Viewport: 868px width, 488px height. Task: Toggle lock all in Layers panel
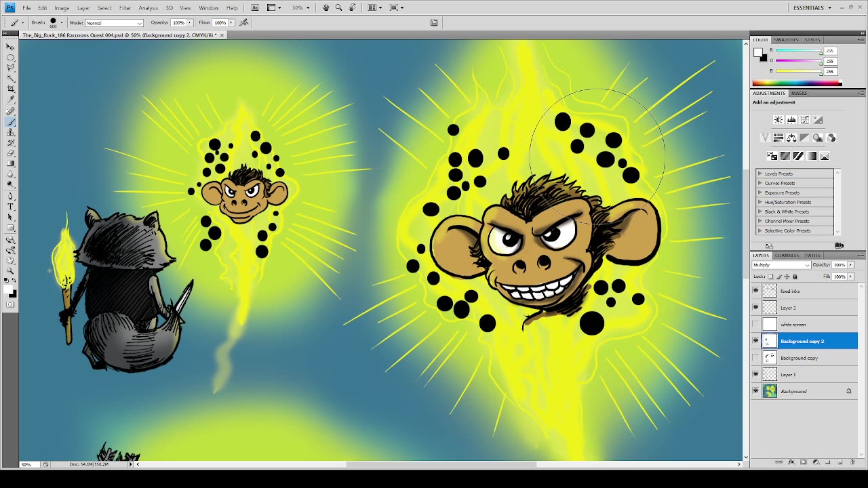coord(795,277)
